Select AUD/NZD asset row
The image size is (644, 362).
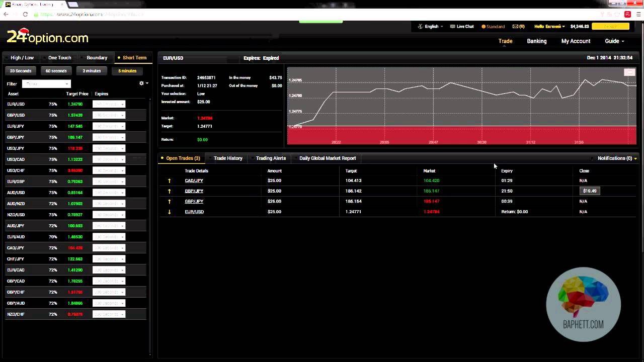tap(75, 204)
